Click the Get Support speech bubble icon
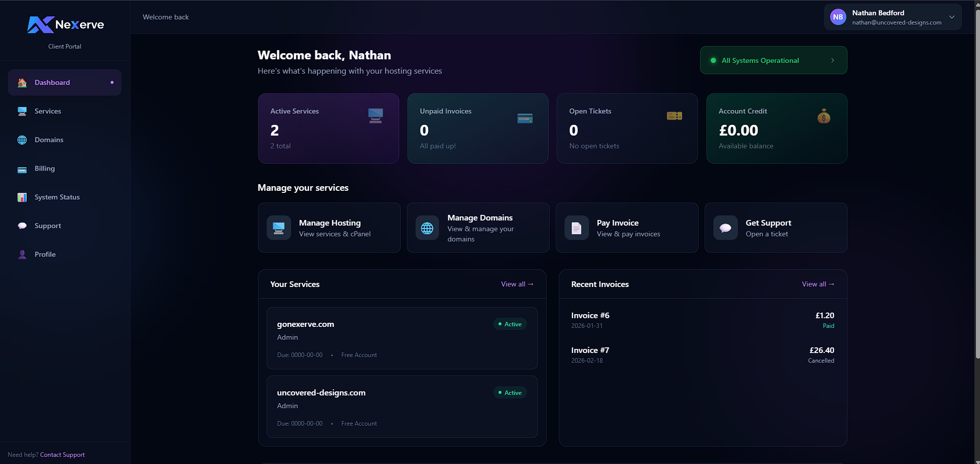 tap(725, 228)
